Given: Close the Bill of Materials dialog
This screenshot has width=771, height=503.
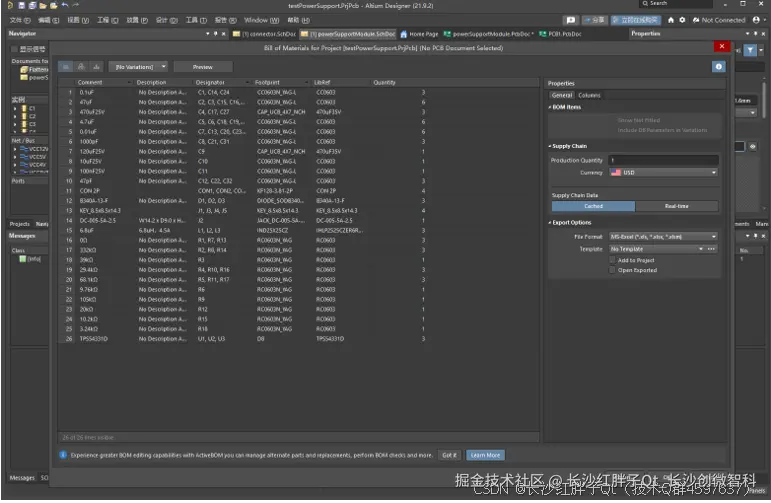Looking at the screenshot, I should click(721, 47).
